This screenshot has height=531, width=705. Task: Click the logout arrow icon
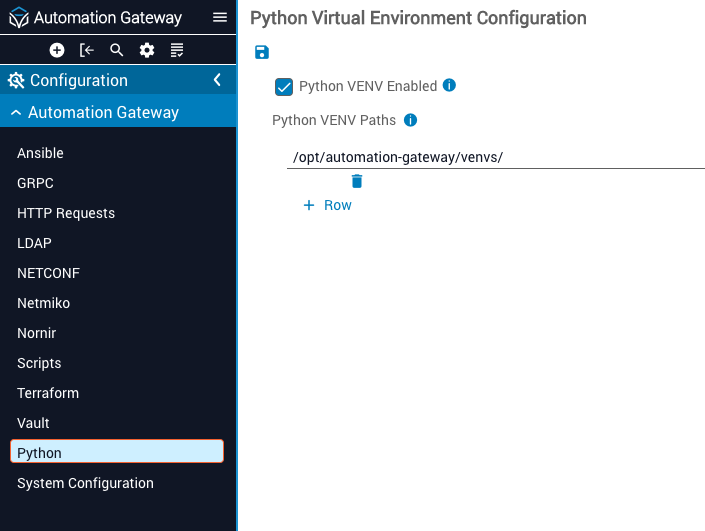pyautogui.click(x=87, y=50)
